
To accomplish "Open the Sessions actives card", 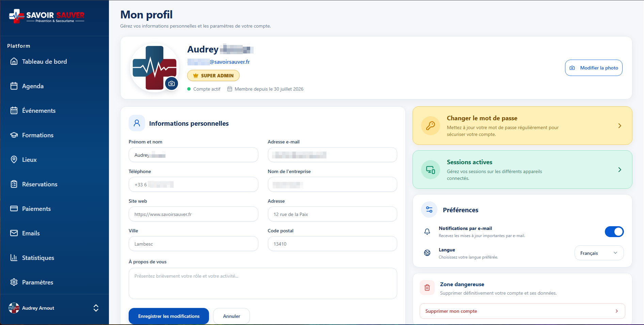I will point(522,170).
